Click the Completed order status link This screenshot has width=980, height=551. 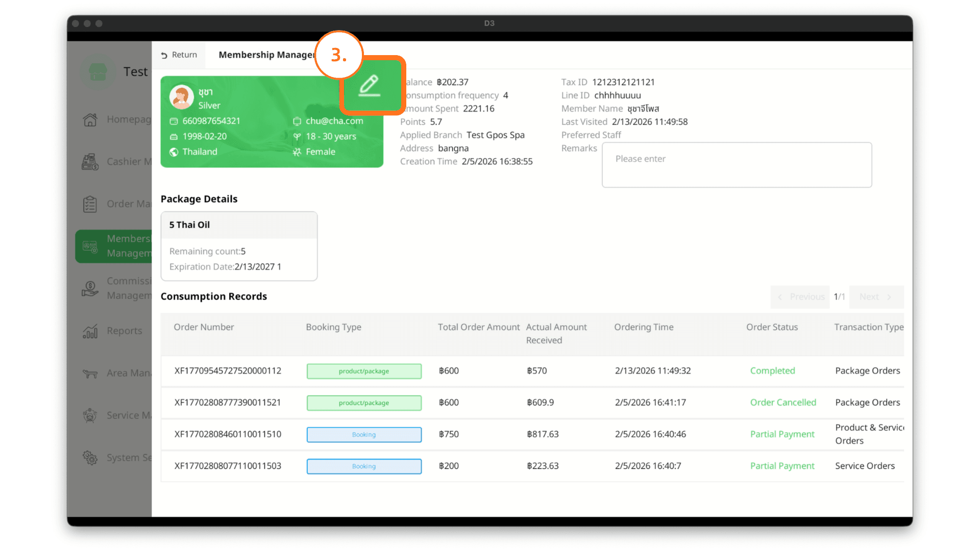click(x=772, y=371)
